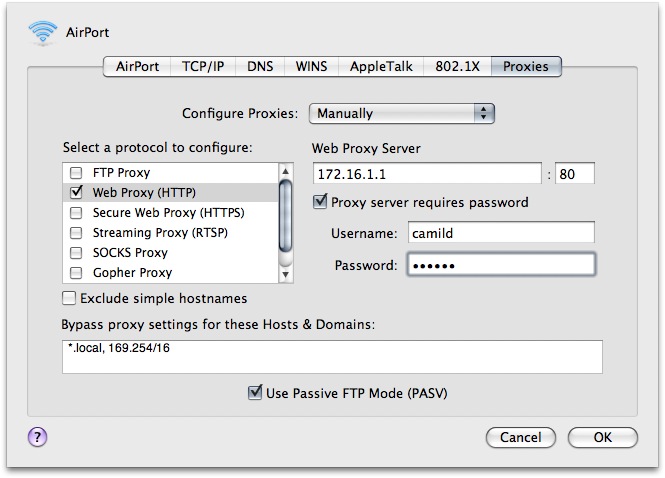Open the Configure Proxies dropdown menu
Screen dimensions: 665x478
[402, 113]
